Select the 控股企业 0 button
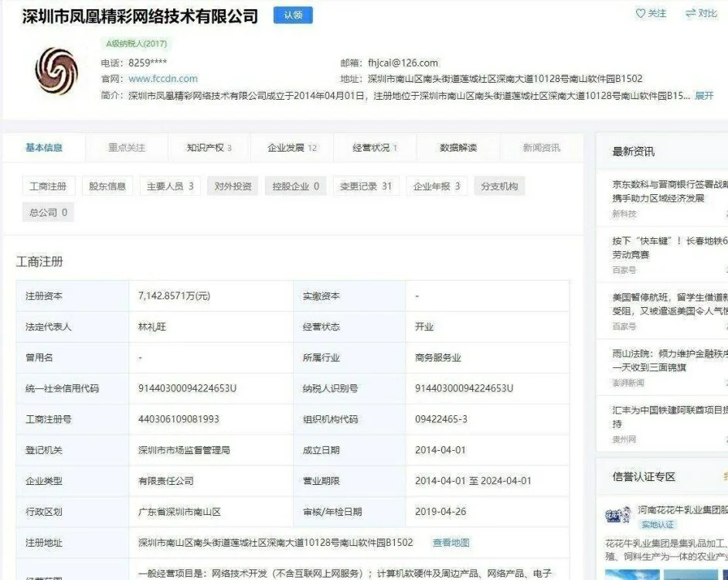The height and width of the screenshot is (580, 728). pyautogui.click(x=295, y=186)
